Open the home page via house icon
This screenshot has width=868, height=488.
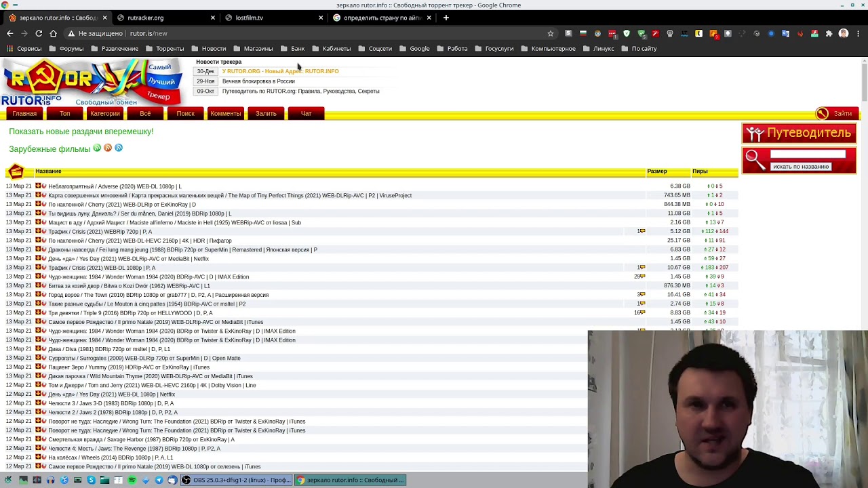(x=53, y=33)
